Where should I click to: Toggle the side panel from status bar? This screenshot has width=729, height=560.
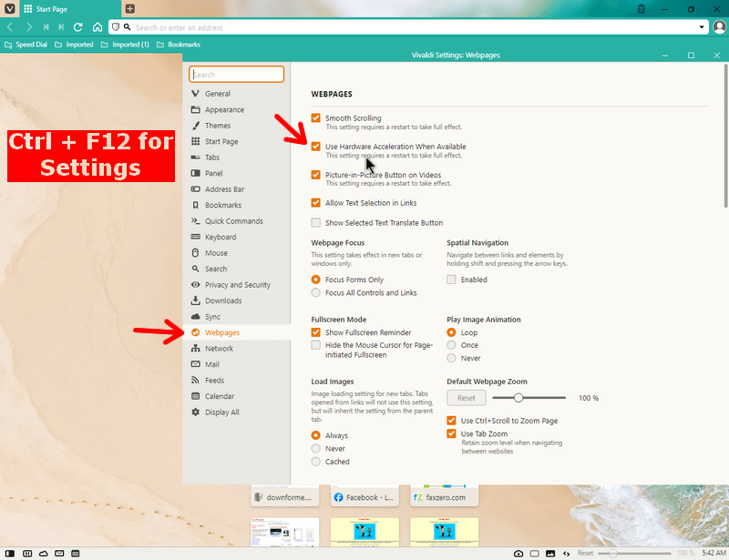click(x=10, y=554)
